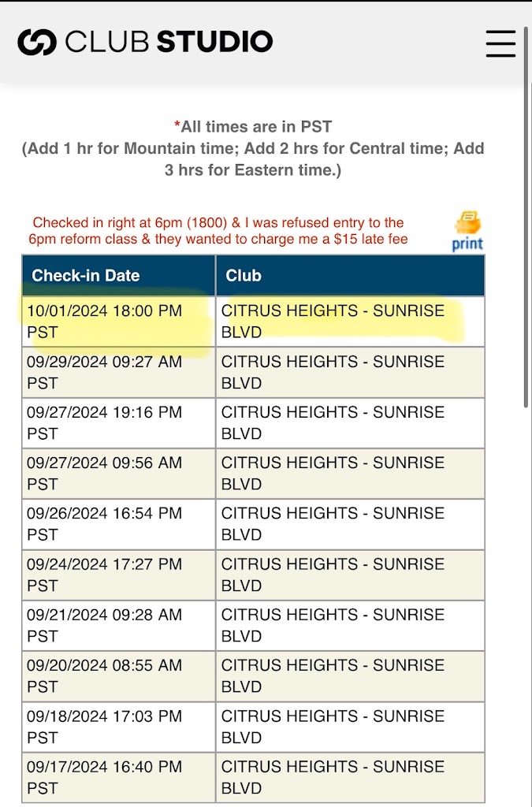Select the 09/20/2024 08:55 AM check-in
The image size is (532, 807).
click(x=104, y=675)
